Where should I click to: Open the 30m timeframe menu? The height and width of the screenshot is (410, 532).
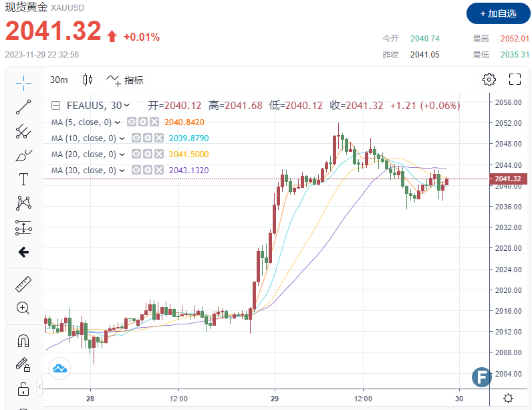tap(59, 80)
